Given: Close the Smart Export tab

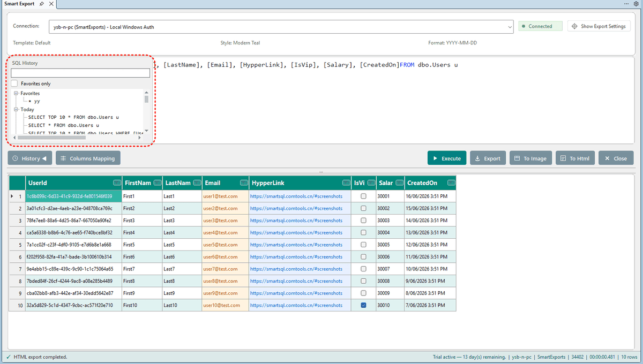Looking at the screenshot, I should click(51, 4).
